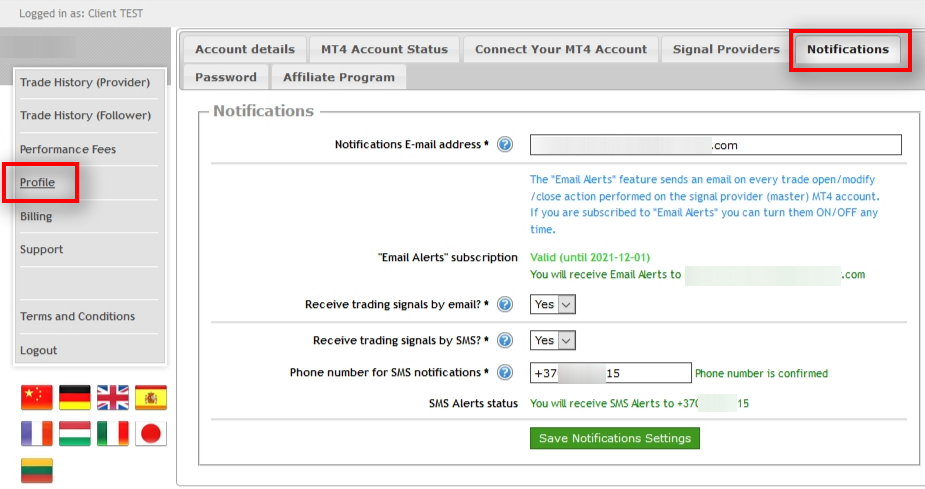This screenshot has height=489, width=925.
Task: Open the Billing page from sidebar
Action: (36, 216)
